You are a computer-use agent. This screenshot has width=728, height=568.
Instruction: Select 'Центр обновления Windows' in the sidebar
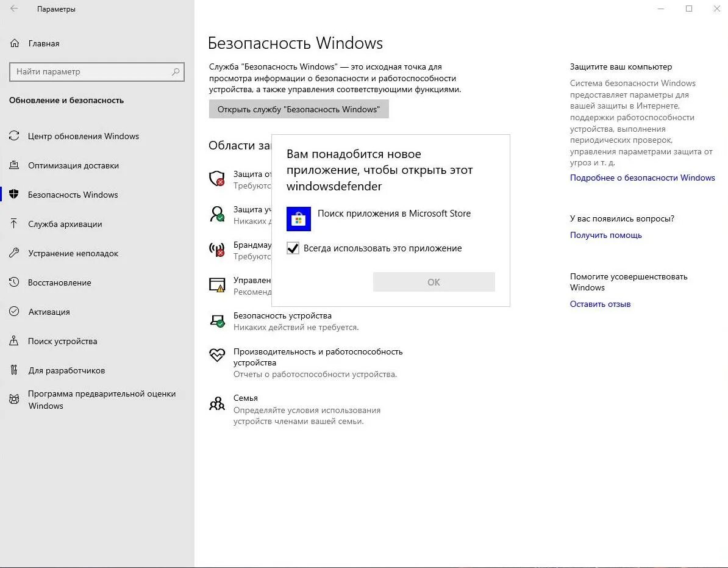[x=83, y=136]
